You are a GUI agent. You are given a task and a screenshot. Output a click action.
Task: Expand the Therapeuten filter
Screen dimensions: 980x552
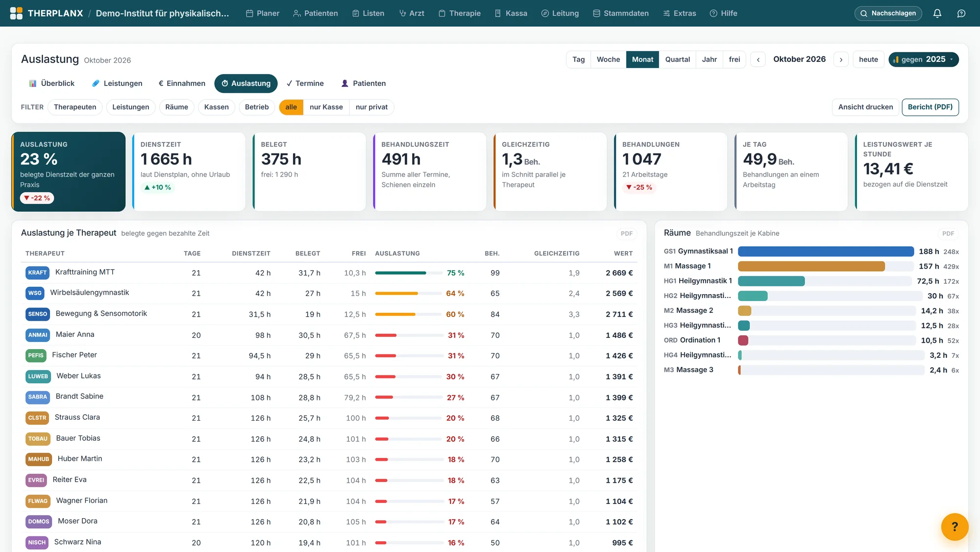click(75, 107)
